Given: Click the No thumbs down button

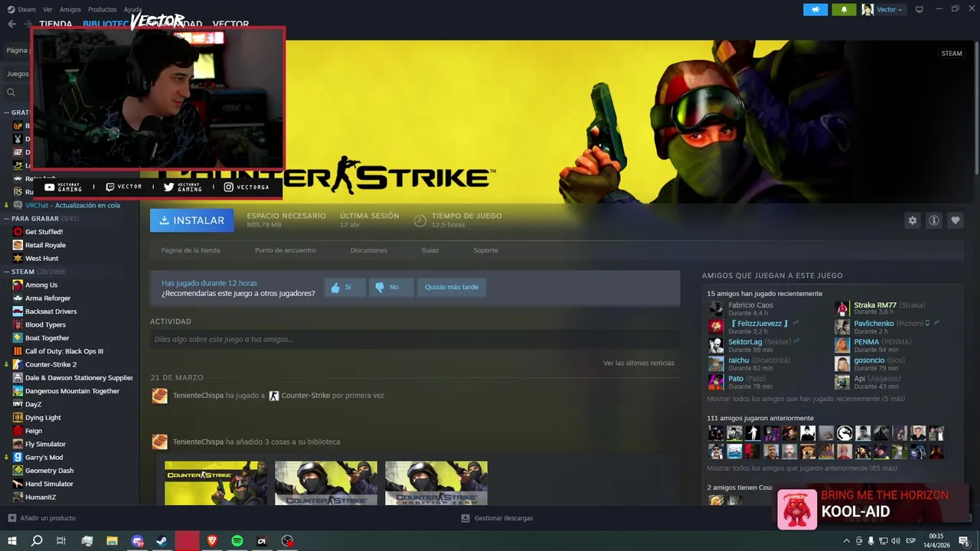Looking at the screenshot, I should (x=391, y=287).
